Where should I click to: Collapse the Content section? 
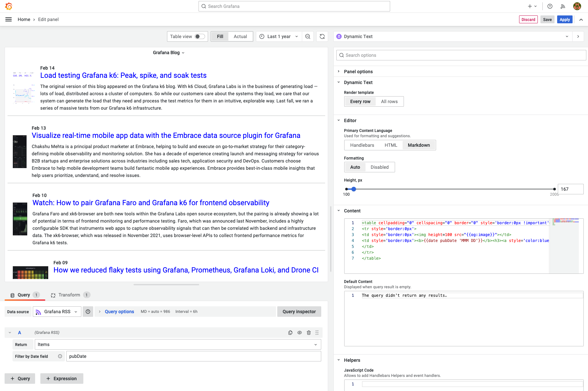click(352, 211)
